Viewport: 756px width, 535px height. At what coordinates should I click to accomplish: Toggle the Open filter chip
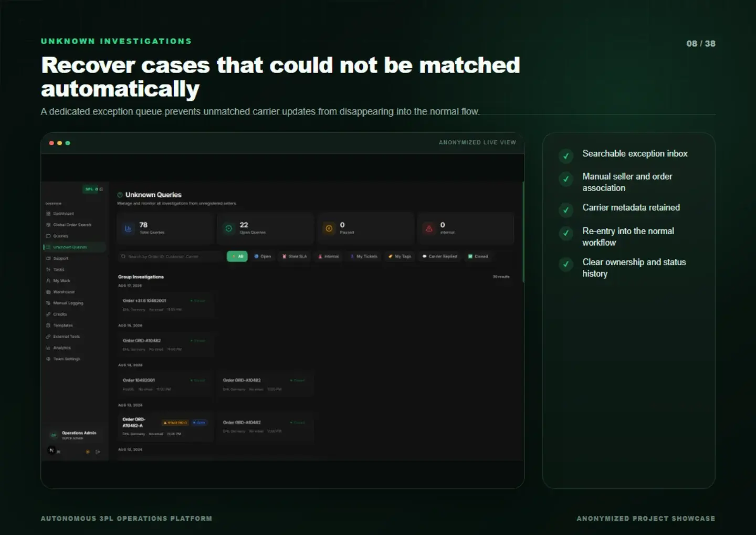[262, 257]
